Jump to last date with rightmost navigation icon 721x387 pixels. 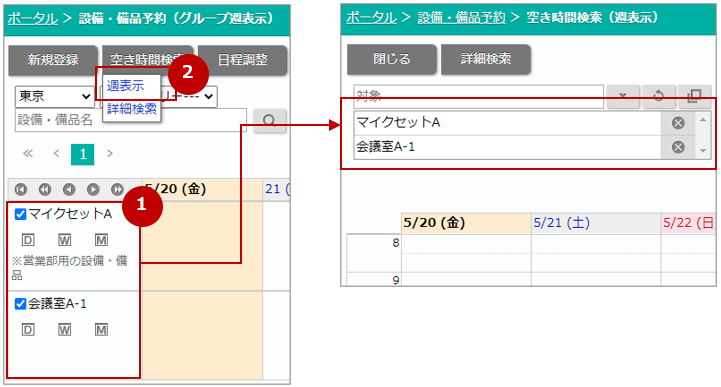pyautogui.click(x=117, y=189)
